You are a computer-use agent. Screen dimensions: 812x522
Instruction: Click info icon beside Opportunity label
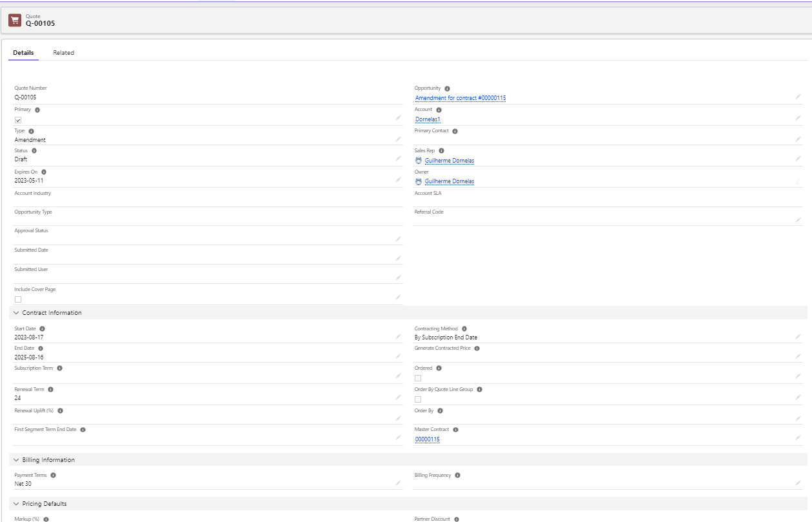click(448, 88)
